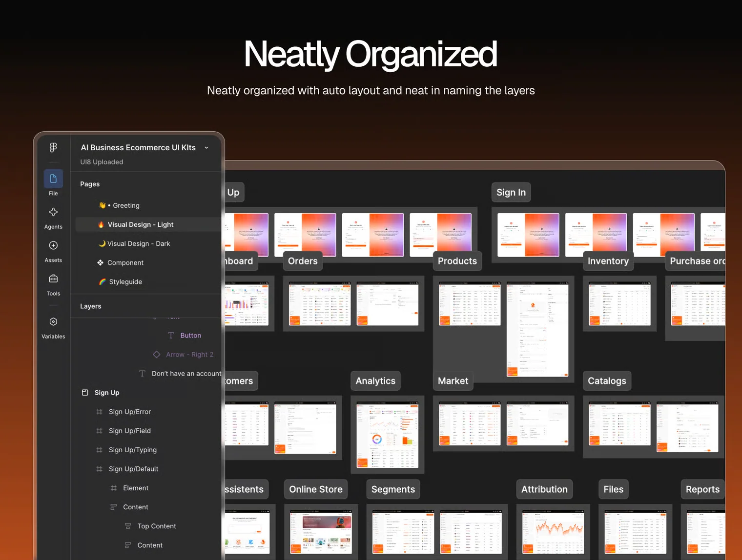The width and height of the screenshot is (742, 560).
Task: Select the Orders section label
Action: pos(303,261)
